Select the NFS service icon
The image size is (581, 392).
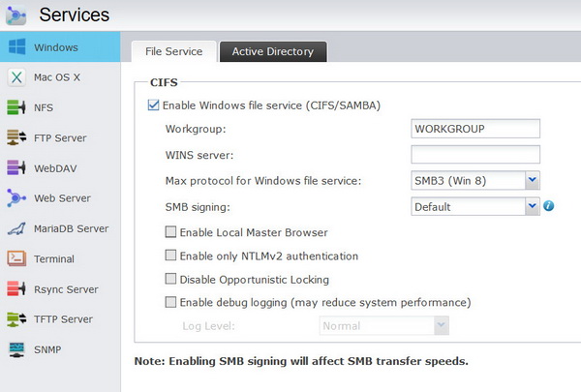(16, 107)
